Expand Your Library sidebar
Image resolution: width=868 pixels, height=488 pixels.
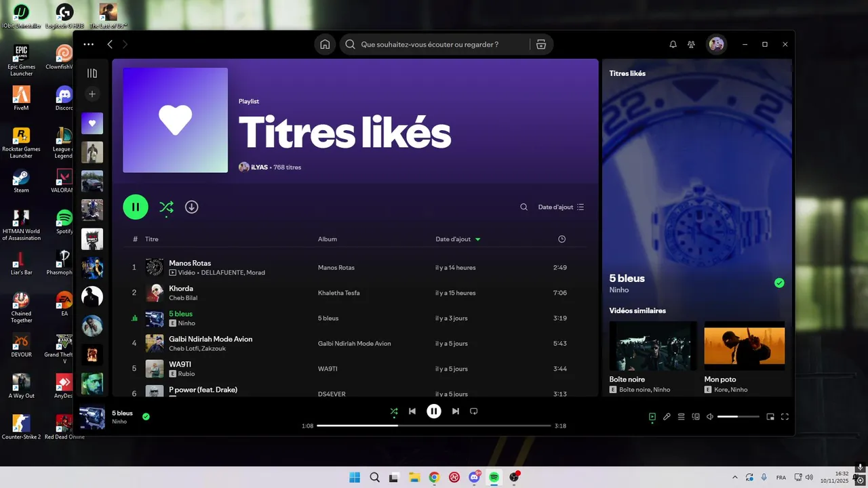[x=92, y=73]
